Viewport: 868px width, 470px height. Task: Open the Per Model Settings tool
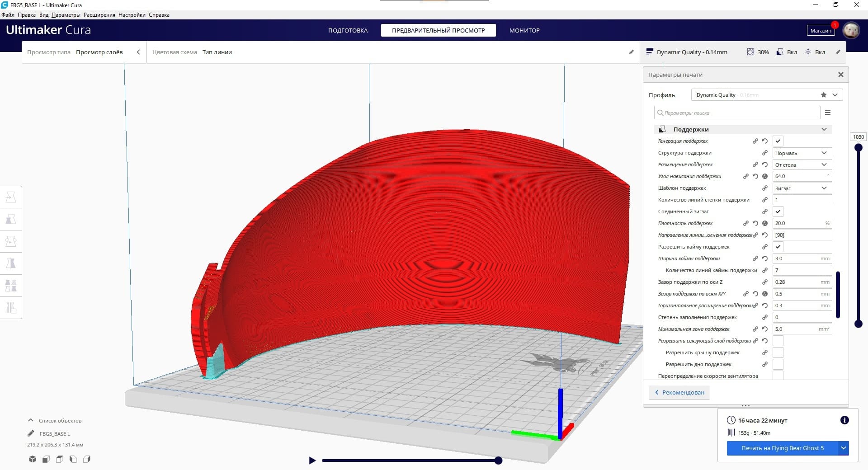[11, 286]
